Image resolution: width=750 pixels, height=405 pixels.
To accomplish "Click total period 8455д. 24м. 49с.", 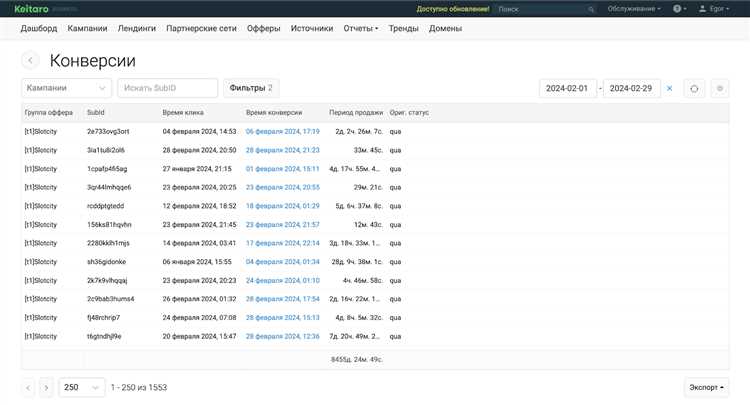I will pyautogui.click(x=356, y=360).
